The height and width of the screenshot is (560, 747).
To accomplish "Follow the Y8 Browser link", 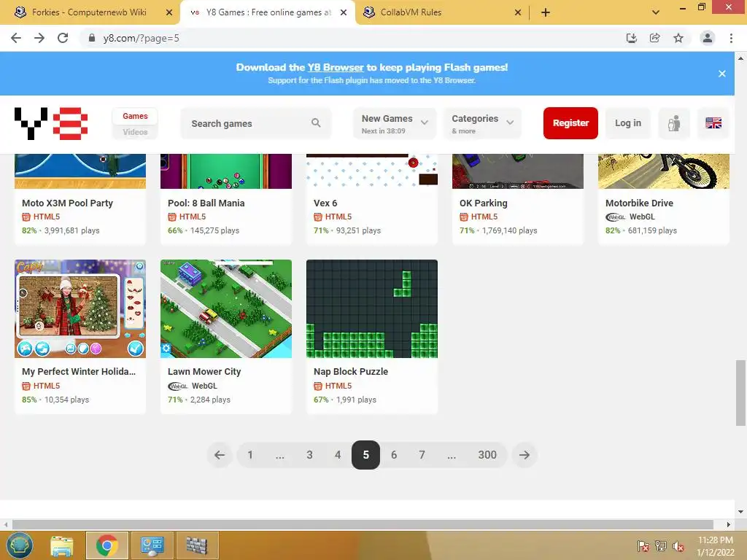I will [336, 67].
